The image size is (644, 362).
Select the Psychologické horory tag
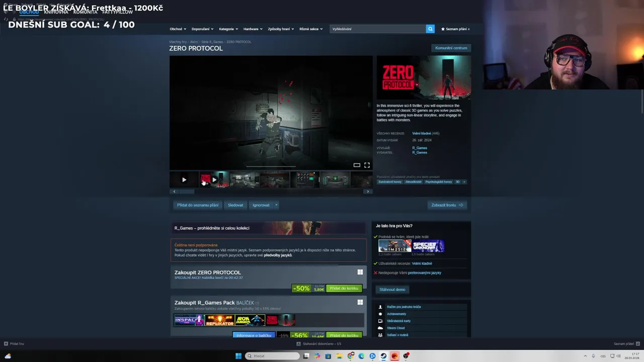pos(439,182)
